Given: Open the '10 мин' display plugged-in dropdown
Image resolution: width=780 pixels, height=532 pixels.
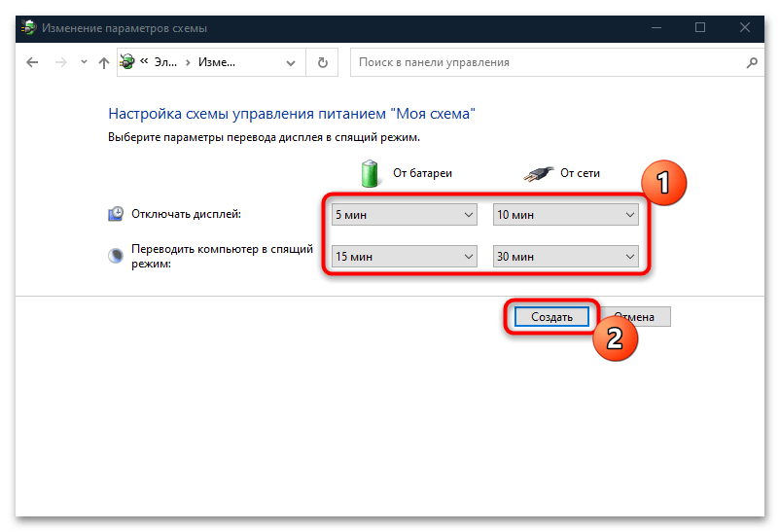Looking at the screenshot, I should tap(564, 214).
